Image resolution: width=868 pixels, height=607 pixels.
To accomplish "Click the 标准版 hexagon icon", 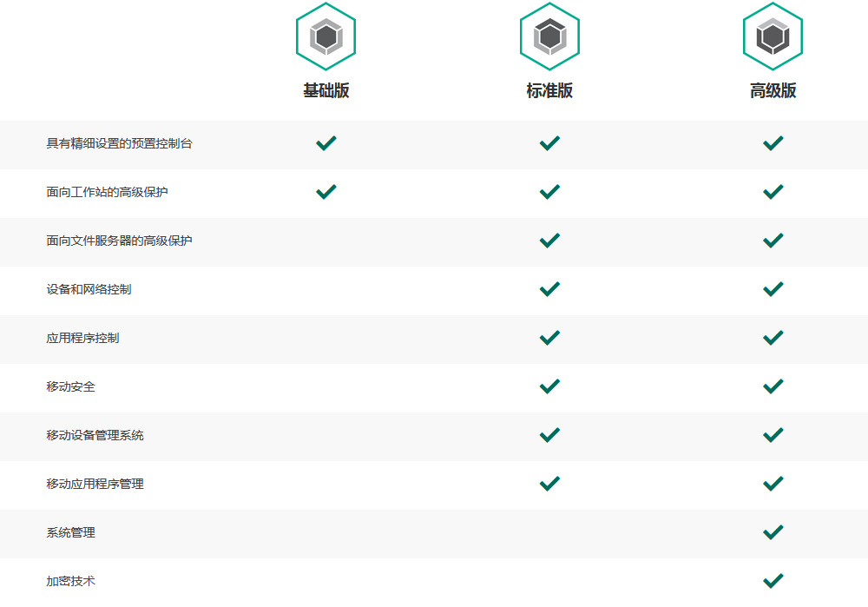I will point(549,36).
